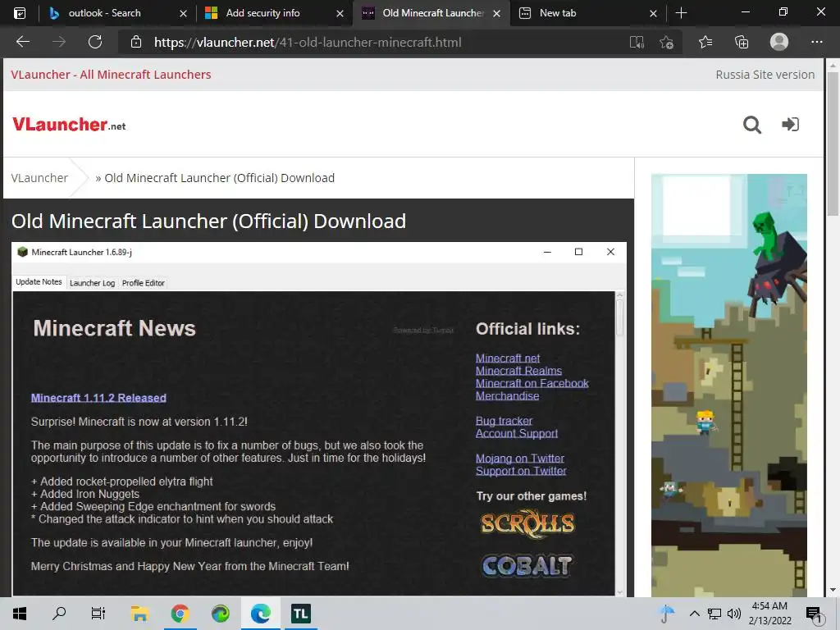This screenshot has width=840, height=630.
Task: Click the site login arrow icon
Action: [x=790, y=125]
